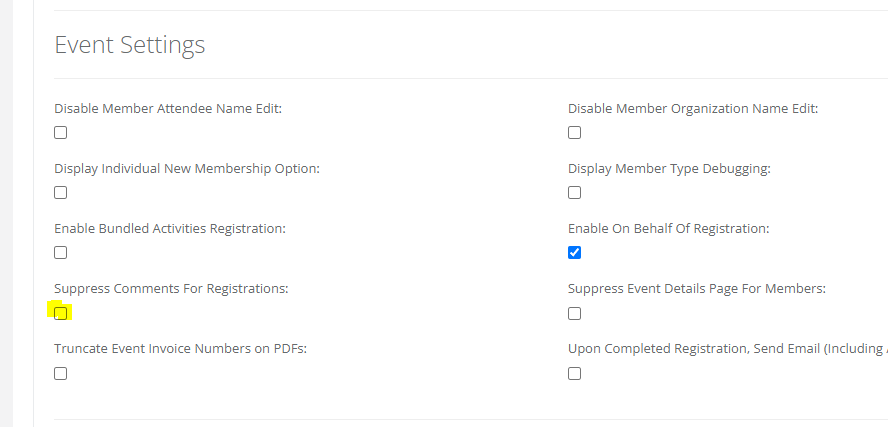Click the Disable Member Attendee Name Edit label

pos(168,109)
